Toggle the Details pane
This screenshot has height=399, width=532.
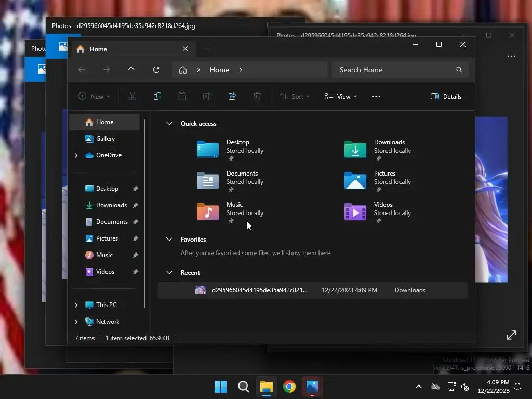pyautogui.click(x=446, y=96)
